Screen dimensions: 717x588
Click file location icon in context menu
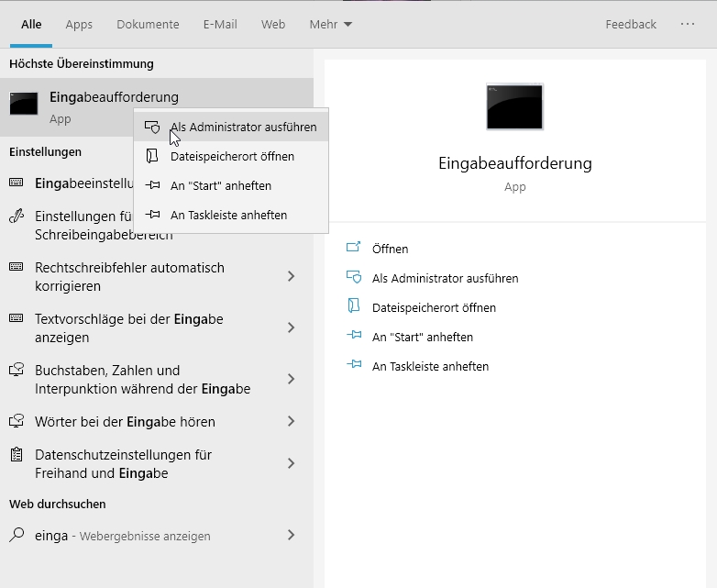152,156
